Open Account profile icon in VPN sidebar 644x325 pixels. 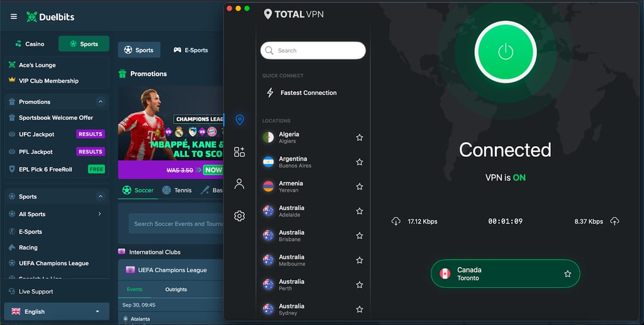pos(240,183)
